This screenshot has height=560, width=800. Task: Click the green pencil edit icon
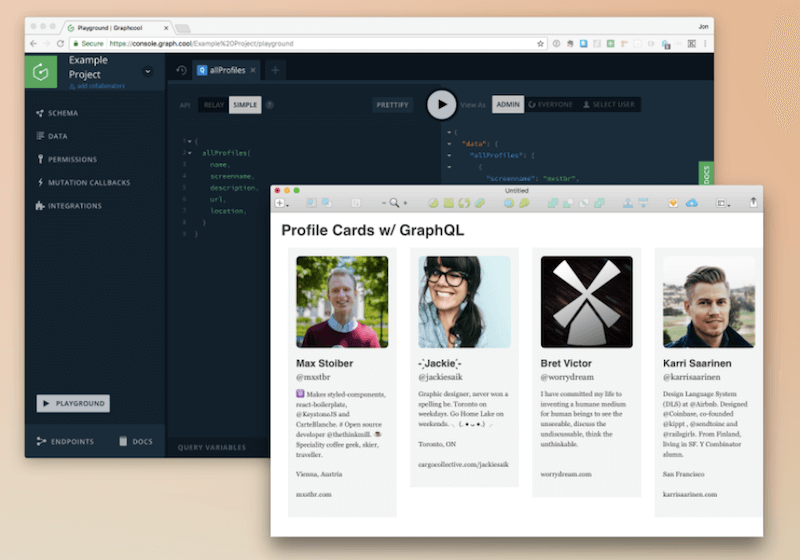(479, 203)
